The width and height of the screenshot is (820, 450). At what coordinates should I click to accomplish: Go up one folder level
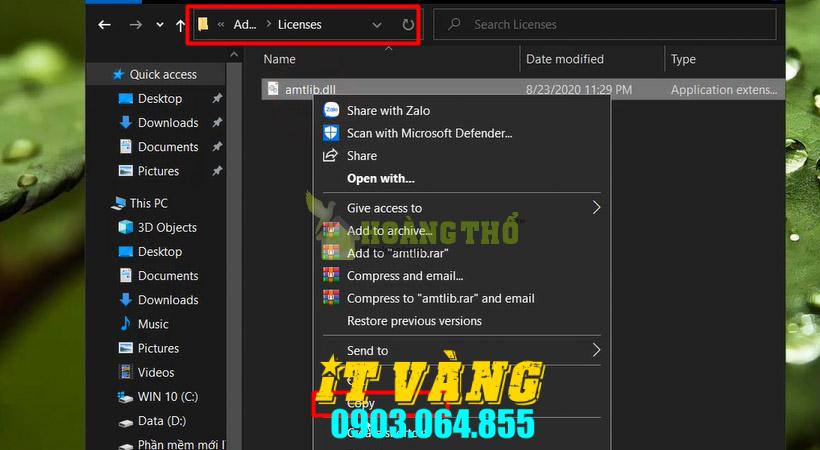click(180, 25)
